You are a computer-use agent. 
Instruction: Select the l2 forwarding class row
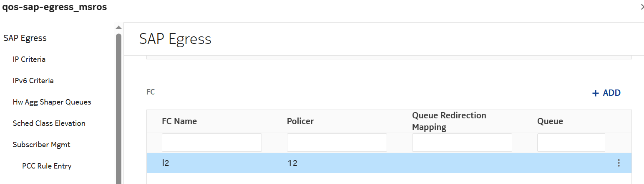click(375, 163)
